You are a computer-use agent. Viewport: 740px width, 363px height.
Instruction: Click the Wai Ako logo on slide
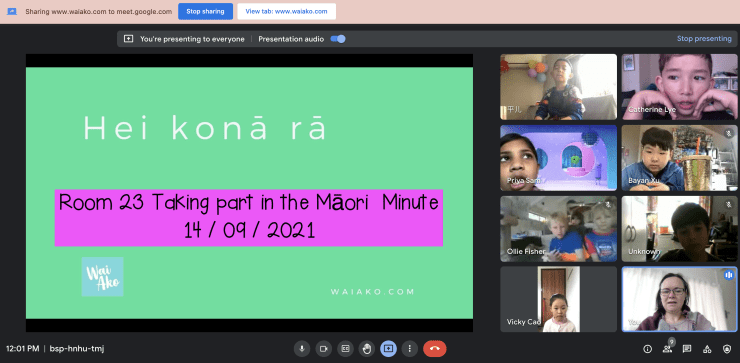point(102,277)
